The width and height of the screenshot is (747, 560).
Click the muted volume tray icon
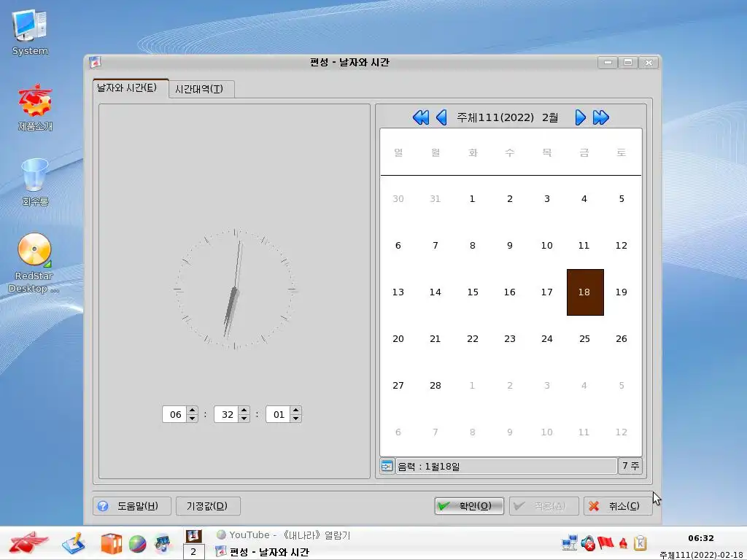pos(589,542)
